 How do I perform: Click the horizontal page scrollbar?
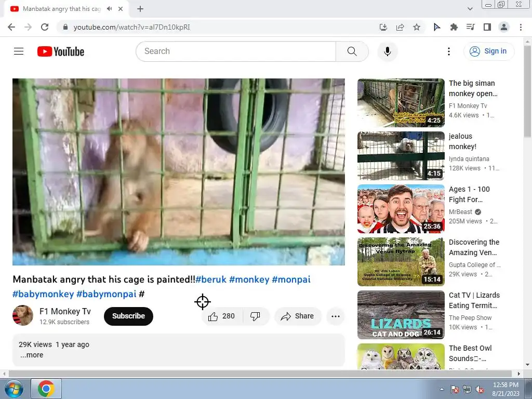coord(260,374)
